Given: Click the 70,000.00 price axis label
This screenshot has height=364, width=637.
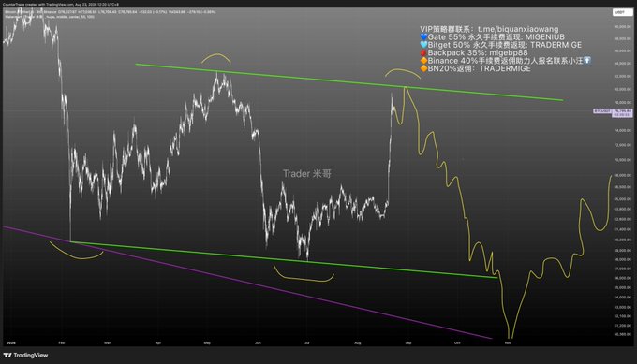Looking at the screenshot, I should [623, 160].
